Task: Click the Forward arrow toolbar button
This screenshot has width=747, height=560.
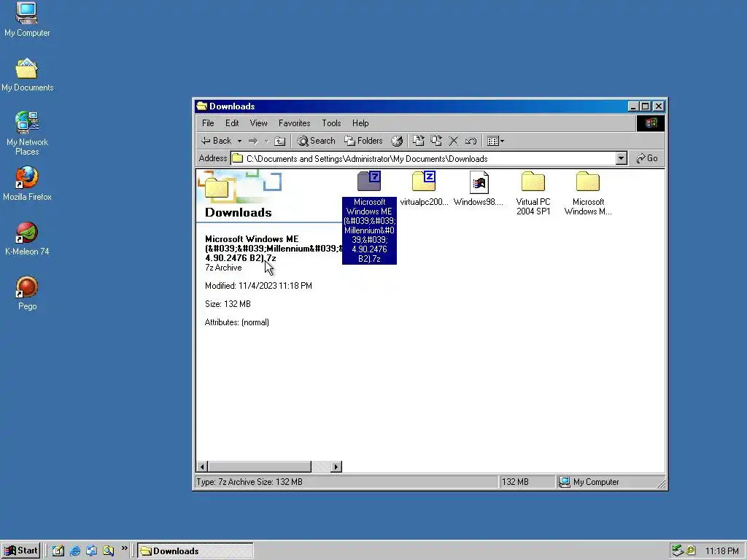Action: (253, 141)
